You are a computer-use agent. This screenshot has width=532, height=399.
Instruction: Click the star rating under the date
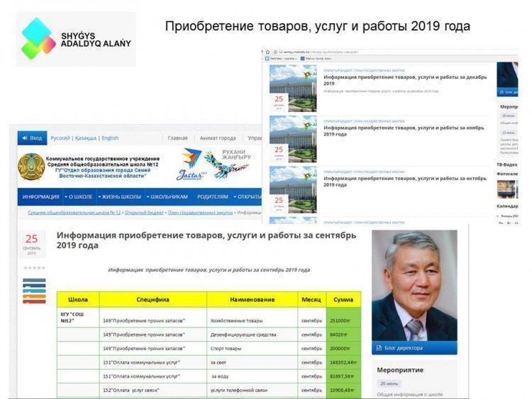(x=33, y=268)
